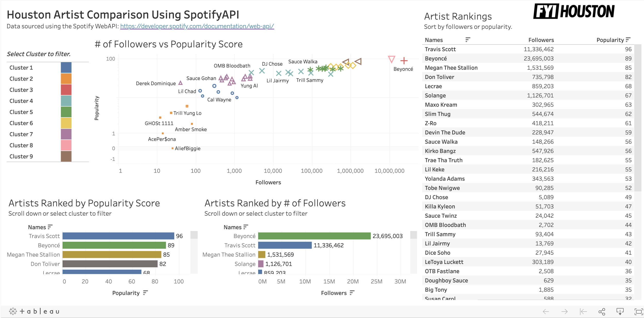
Task: Select Beyoncé bar in followers chart
Action: tap(314, 236)
